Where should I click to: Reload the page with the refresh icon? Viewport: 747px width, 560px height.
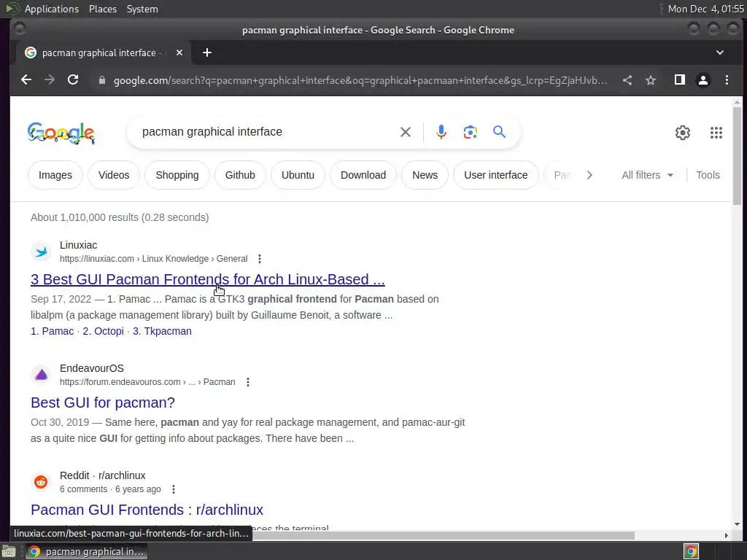73,80
